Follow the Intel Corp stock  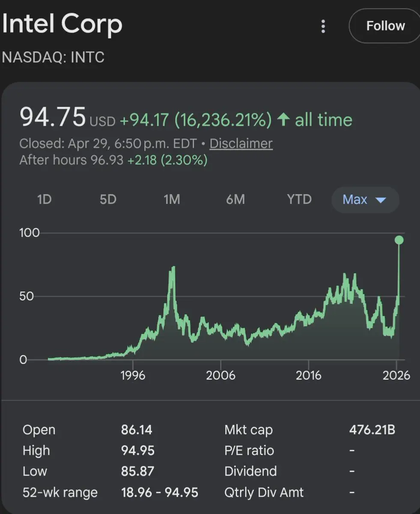(385, 26)
